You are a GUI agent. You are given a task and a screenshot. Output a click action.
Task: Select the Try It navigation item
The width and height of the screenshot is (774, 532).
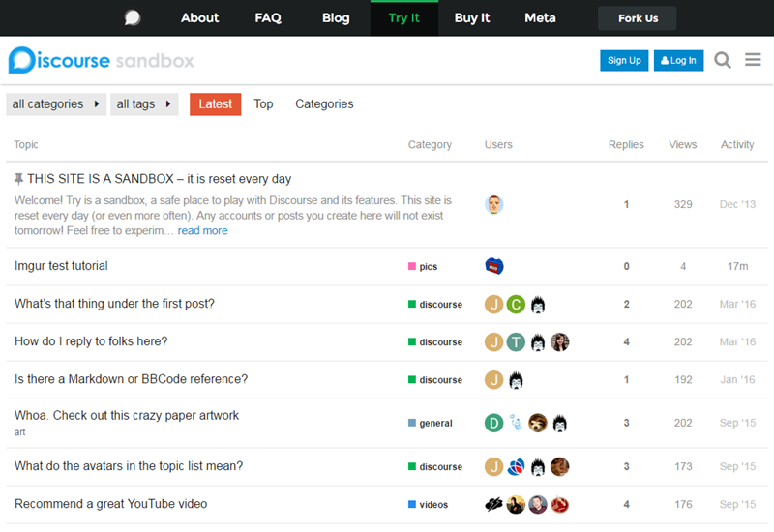pos(403,17)
